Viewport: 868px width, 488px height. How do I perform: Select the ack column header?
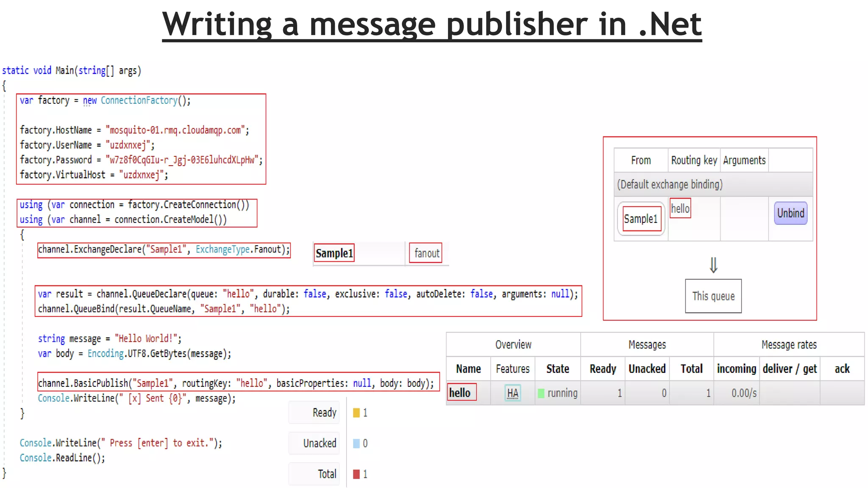pyautogui.click(x=842, y=369)
